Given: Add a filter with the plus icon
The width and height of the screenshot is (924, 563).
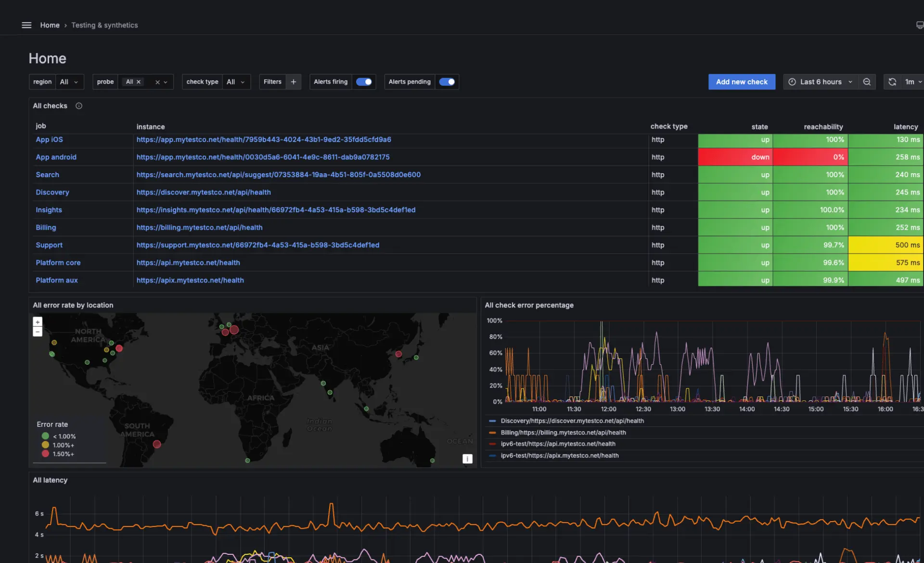Looking at the screenshot, I should tap(294, 82).
